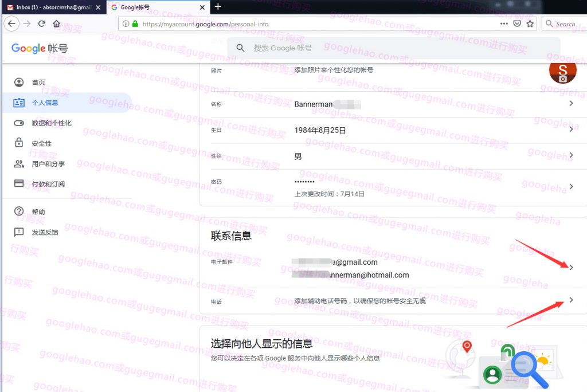This screenshot has height=392, width=587.
Task: Click the 用户和分享 people icon
Action: [19, 163]
